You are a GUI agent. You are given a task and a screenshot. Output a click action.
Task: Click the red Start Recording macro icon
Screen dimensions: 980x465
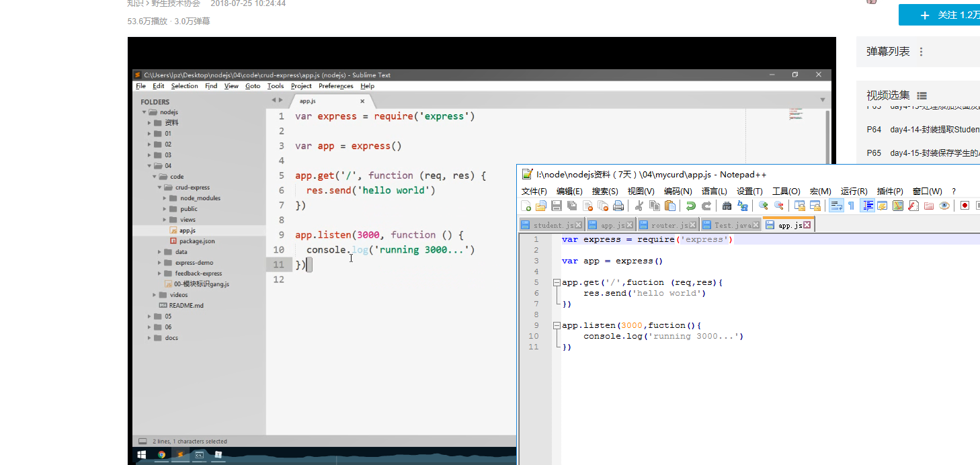pyautogui.click(x=965, y=206)
